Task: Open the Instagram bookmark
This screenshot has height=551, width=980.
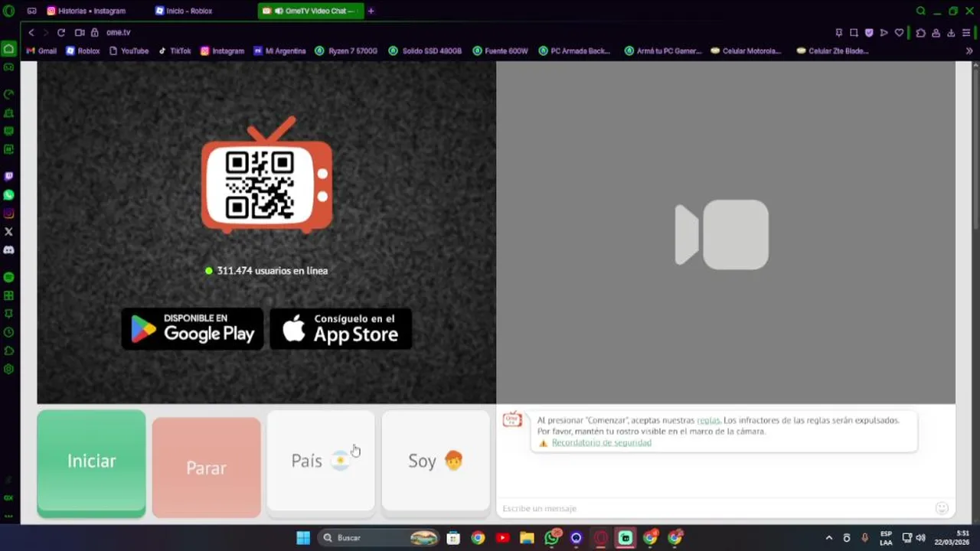Action: [222, 51]
